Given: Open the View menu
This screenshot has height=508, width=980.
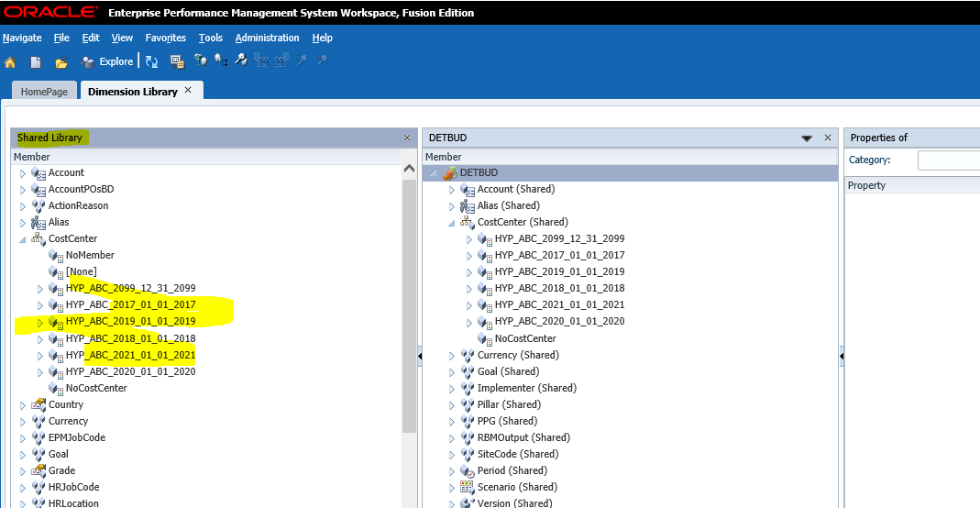Looking at the screenshot, I should point(122,38).
